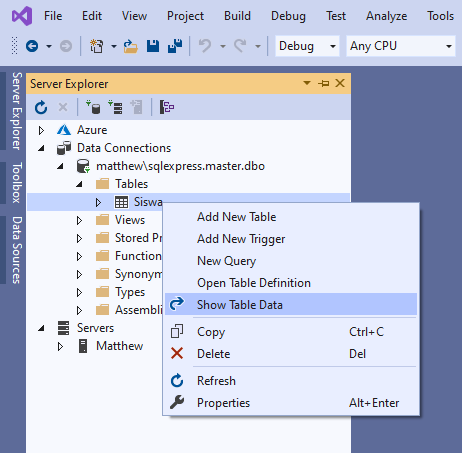This screenshot has height=453, width=462.
Task: Open the Navigate Backward history dropdown
Action: (49, 46)
